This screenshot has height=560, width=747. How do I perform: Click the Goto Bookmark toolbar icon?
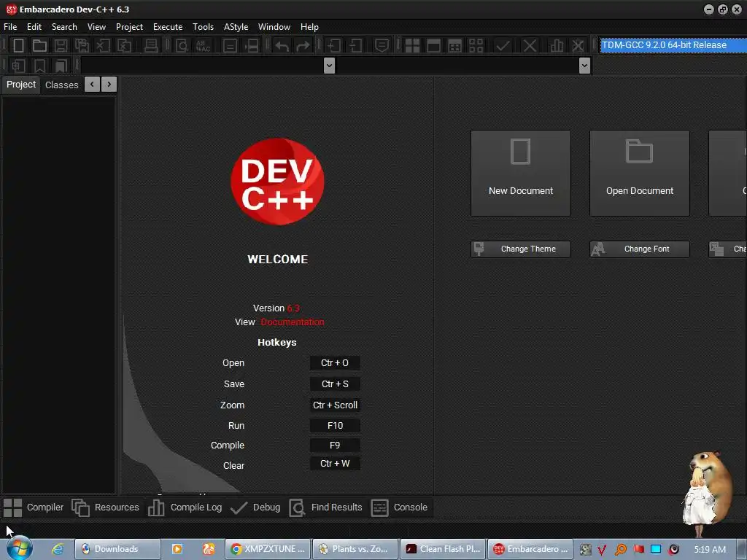point(61,66)
